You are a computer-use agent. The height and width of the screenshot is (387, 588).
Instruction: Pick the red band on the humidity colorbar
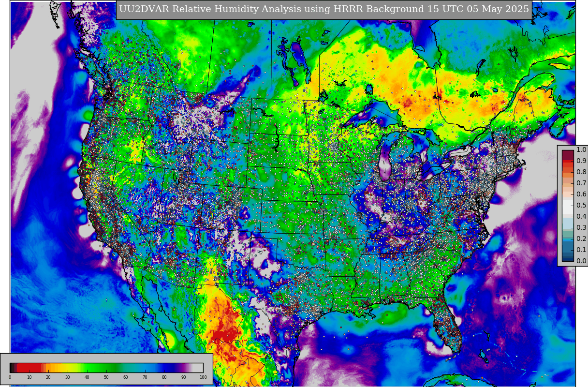click(x=29, y=368)
